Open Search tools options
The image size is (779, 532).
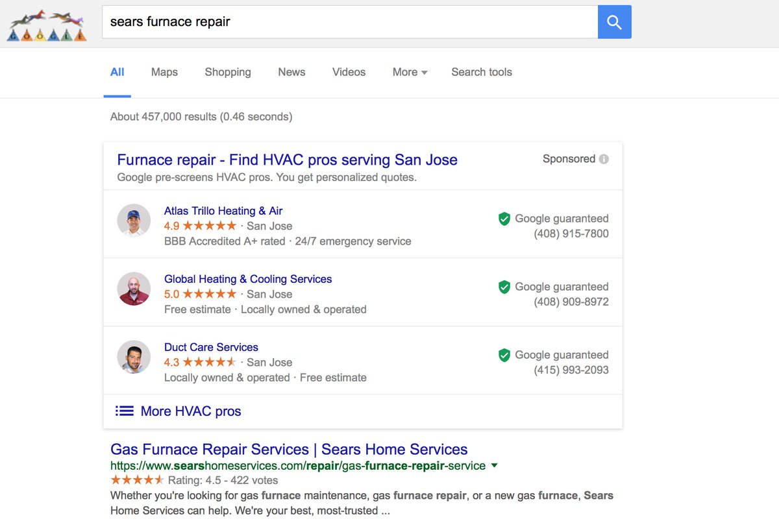[482, 72]
